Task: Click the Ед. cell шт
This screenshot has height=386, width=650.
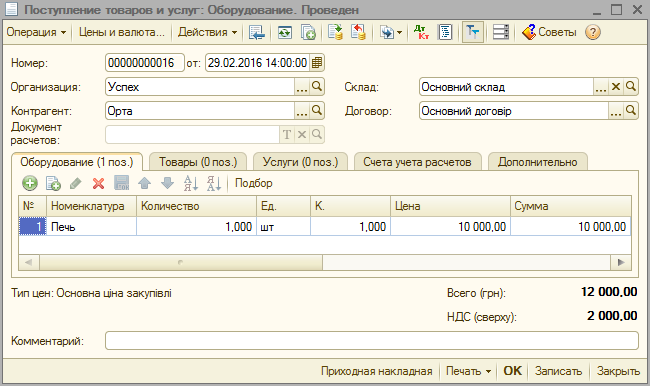Action: 283,227
